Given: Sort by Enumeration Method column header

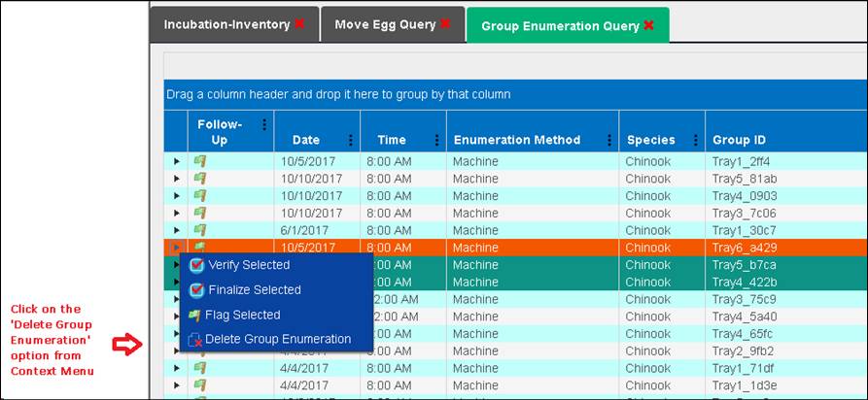Looking at the screenshot, I should (516, 140).
